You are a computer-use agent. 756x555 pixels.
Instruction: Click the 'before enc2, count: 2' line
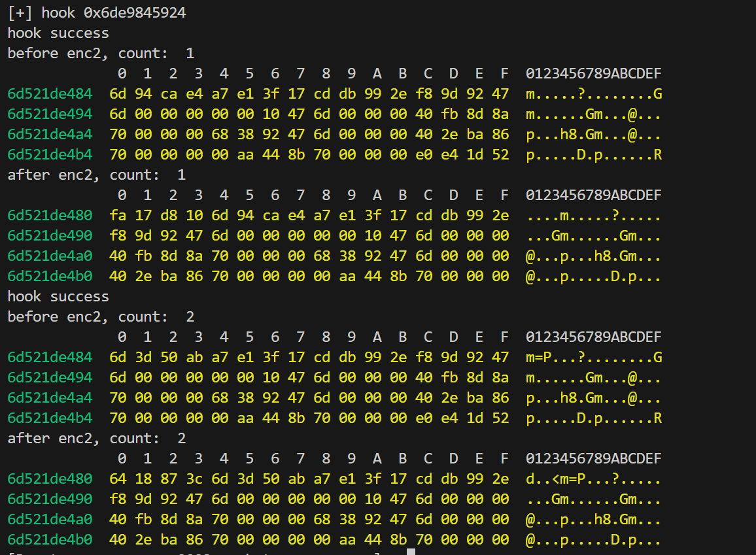click(101, 316)
